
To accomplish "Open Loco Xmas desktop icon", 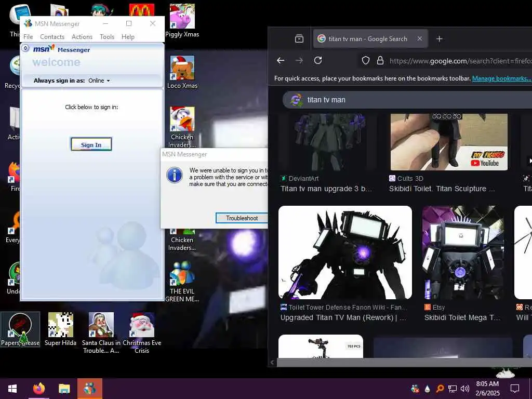I will (182, 72).
